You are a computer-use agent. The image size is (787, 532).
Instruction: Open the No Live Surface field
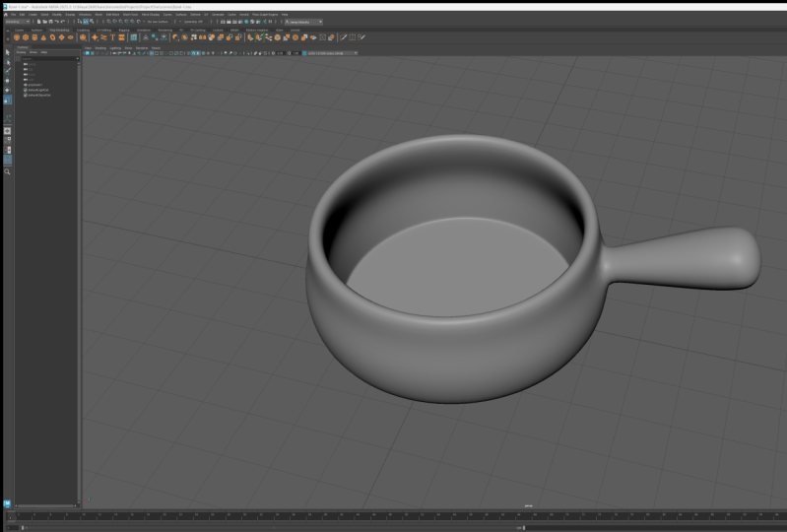click(158, 22)
